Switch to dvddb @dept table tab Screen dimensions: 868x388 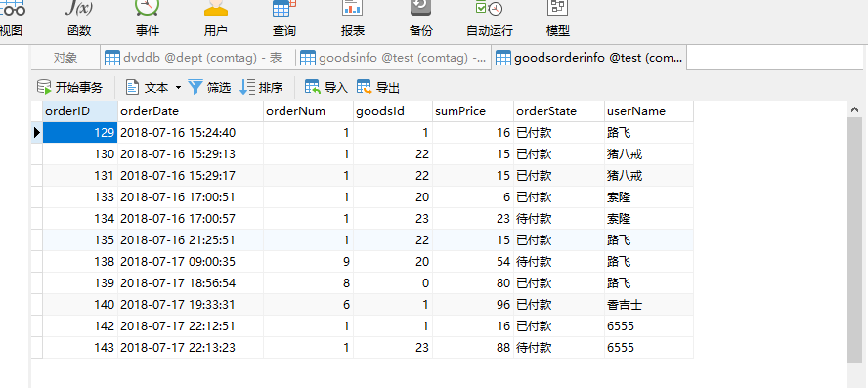click(198, 58)
